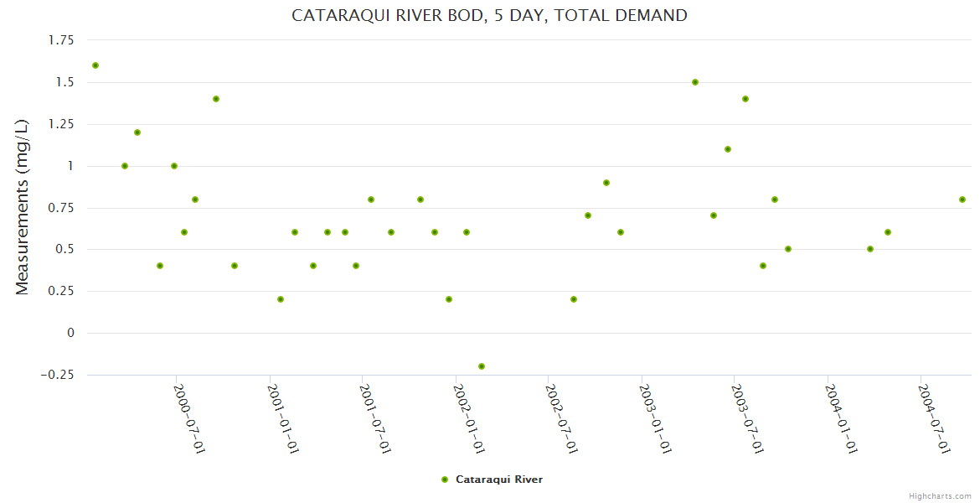Click the 1.75 y-axis tick label
The height and width of the screenshot is (503, 980).
(x=57, y=40)
